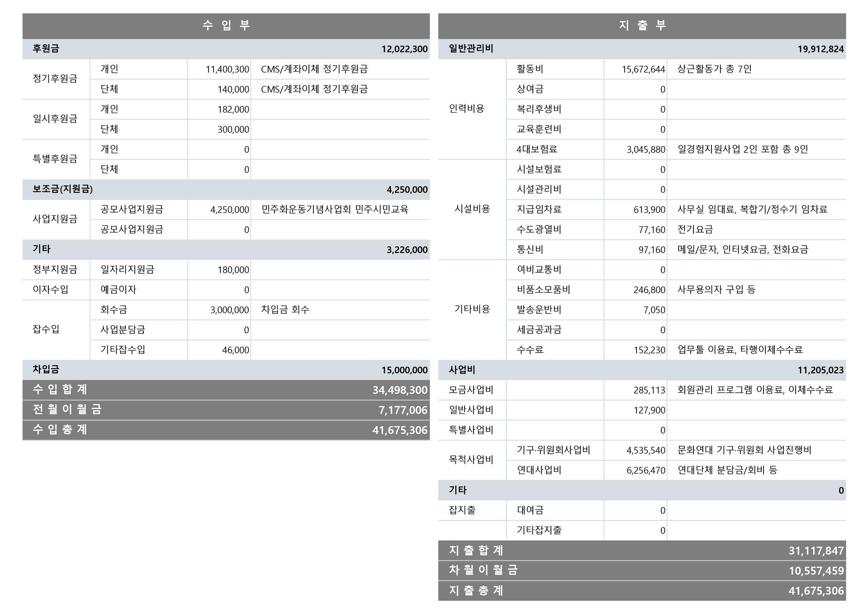Click 업무툴 이용료, 타행이체수수료 note
868x614 pixels.
tap(740, 349)
